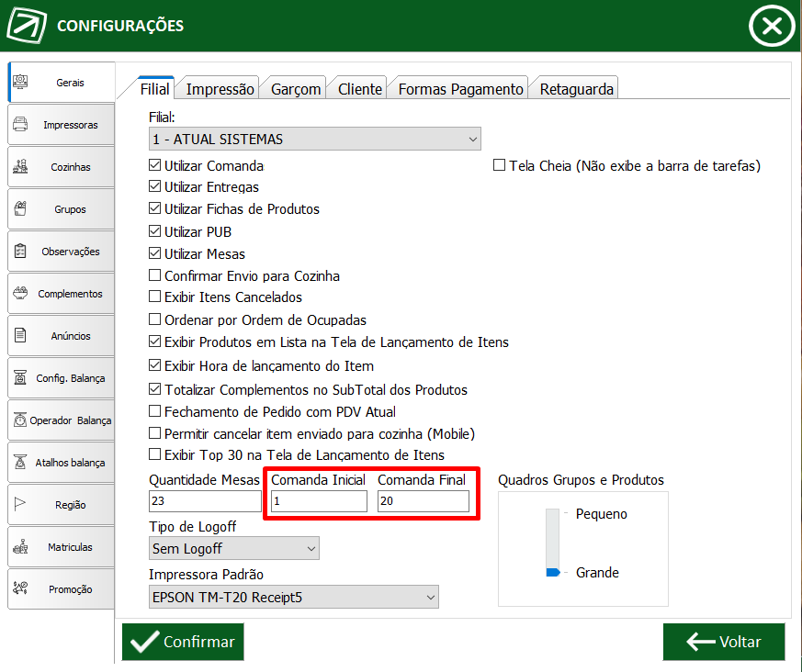
Task: Click the Impressoras printer icon
Action: click(20, 124)
